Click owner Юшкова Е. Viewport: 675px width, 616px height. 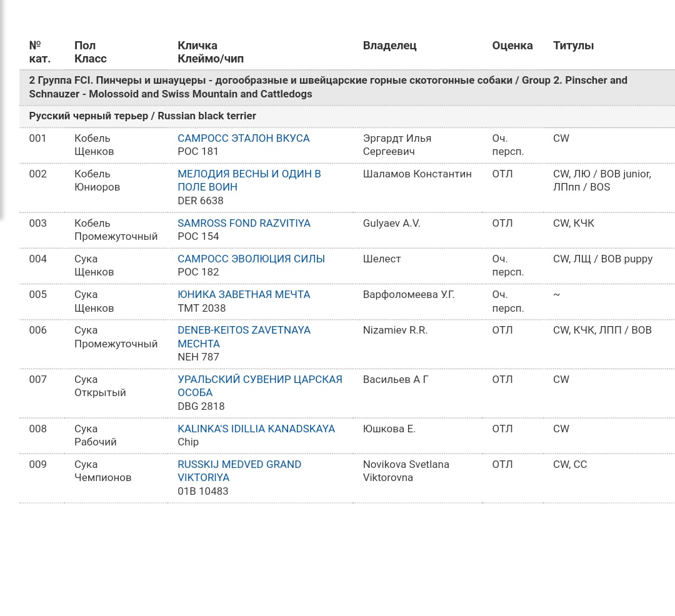pyautogui.click(x=389, y=429)
